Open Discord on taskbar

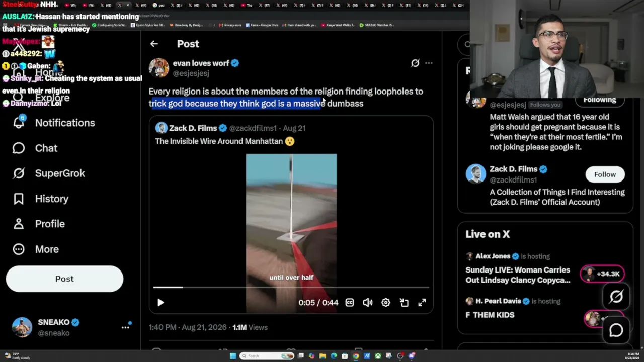pyautogui.click(x=412, y=356)
